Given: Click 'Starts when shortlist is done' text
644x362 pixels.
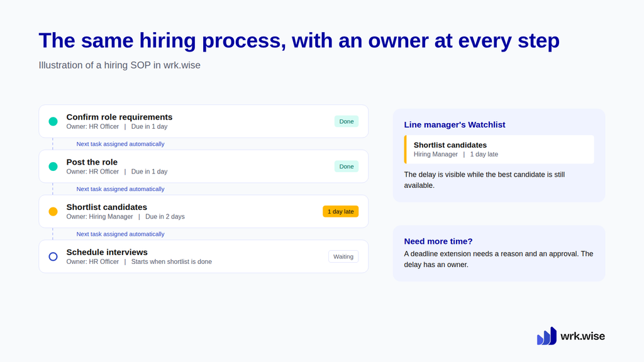Looking at the screenshot, I should (x=172, y=262).
